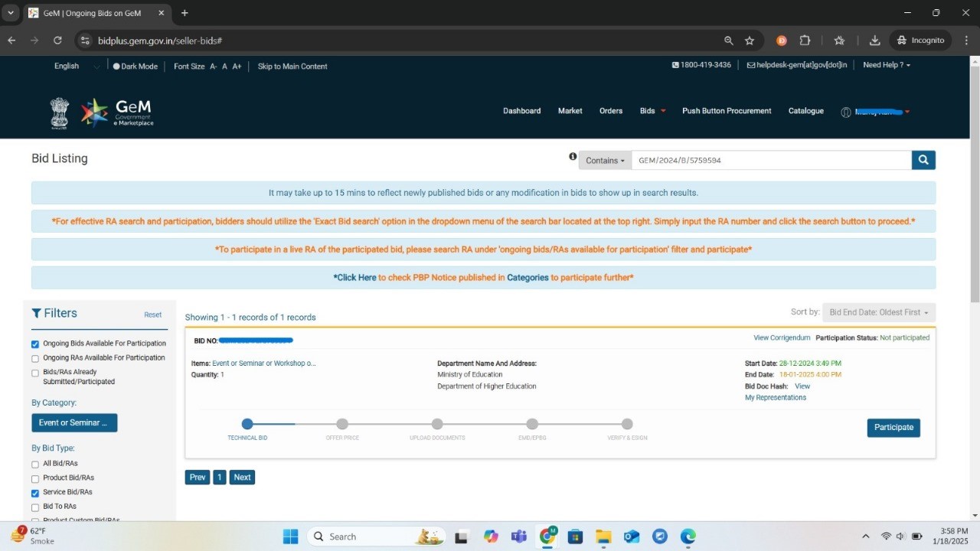Show hidden system tray icons chevron
This screenshot has width=980, height=551.
click(866, 536)
